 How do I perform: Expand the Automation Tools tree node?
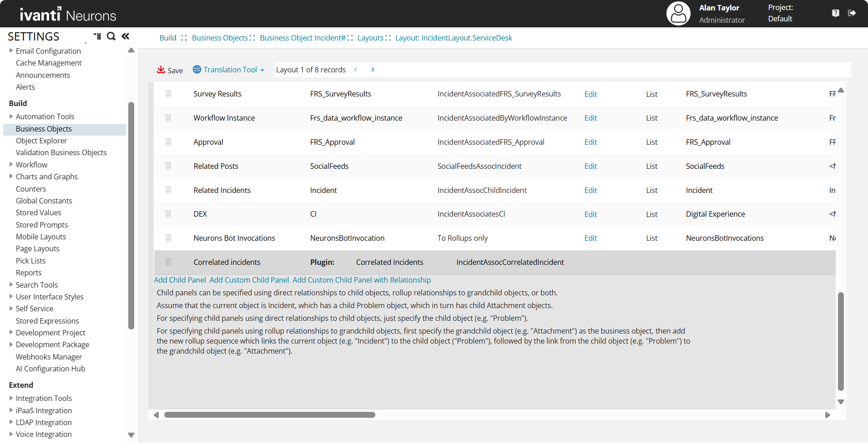(x=11, y=117)
